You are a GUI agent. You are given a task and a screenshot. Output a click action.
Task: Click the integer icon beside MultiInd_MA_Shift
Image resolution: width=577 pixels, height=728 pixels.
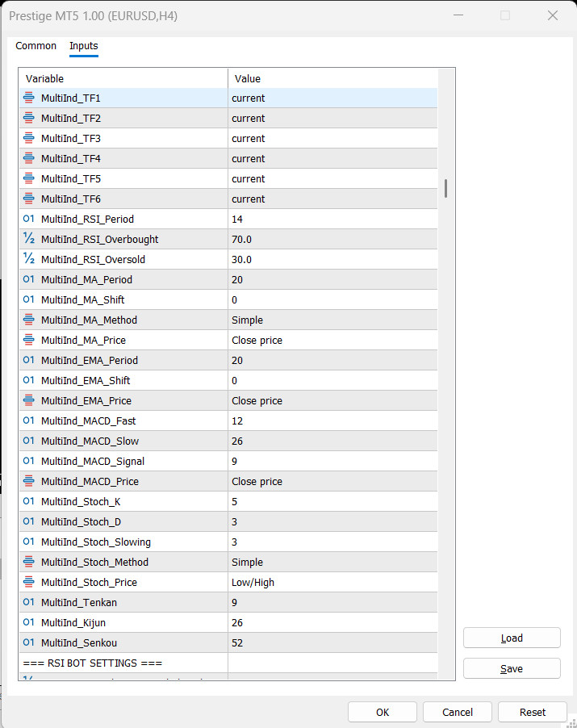29,299
